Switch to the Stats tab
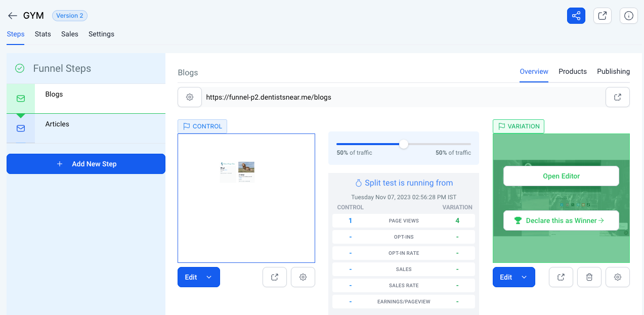This screenshot has height=315, width=644. pyautogui.click(x=43, y=34)
